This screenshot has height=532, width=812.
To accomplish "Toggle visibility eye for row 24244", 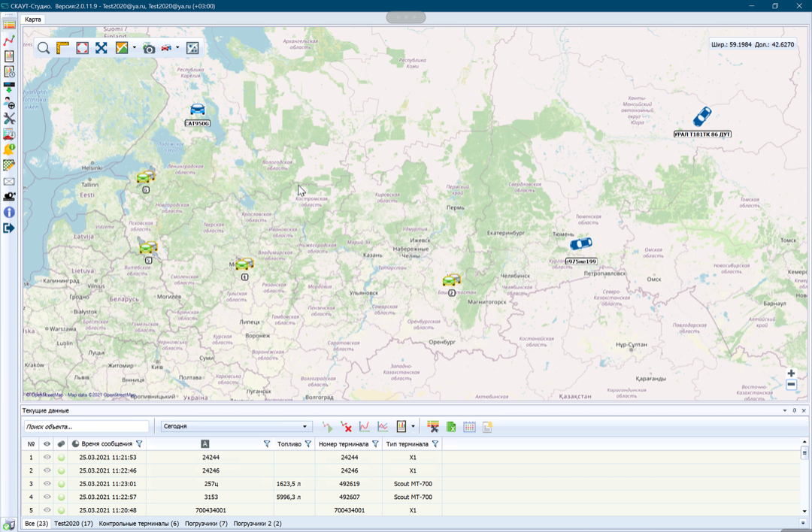I will coord(47,458).
